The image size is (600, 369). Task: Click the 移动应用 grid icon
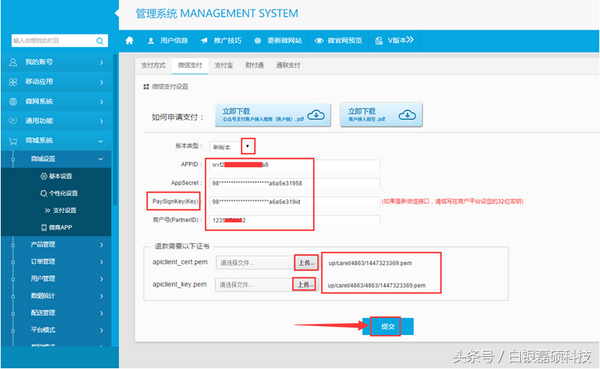click(13, 82)
